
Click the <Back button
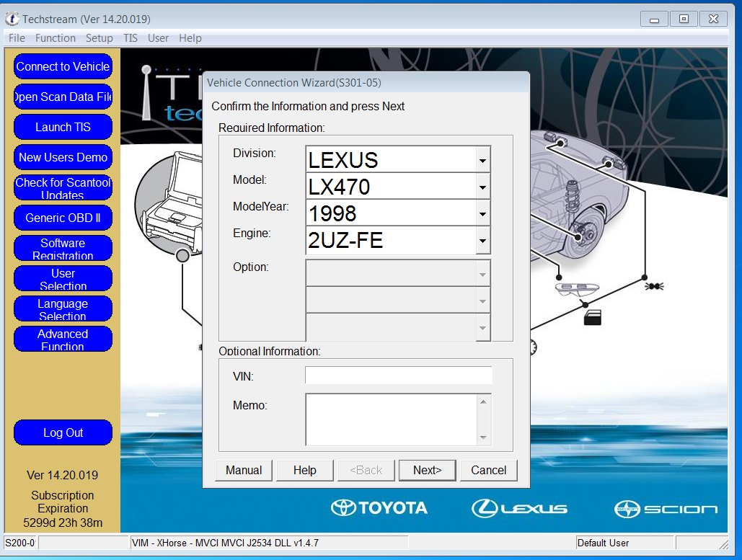tap(366, 470)
